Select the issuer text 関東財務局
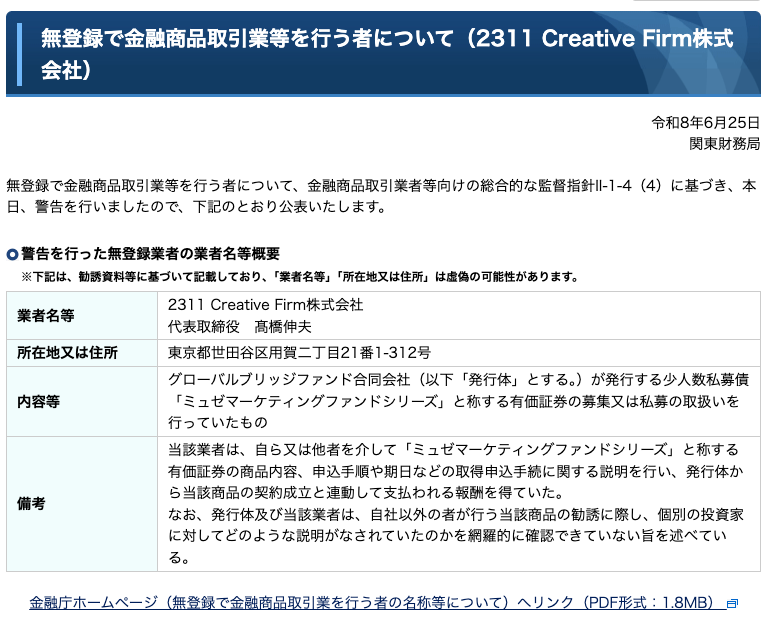Image resolution: width=768 pixels, height=624 pixels. 724,144
